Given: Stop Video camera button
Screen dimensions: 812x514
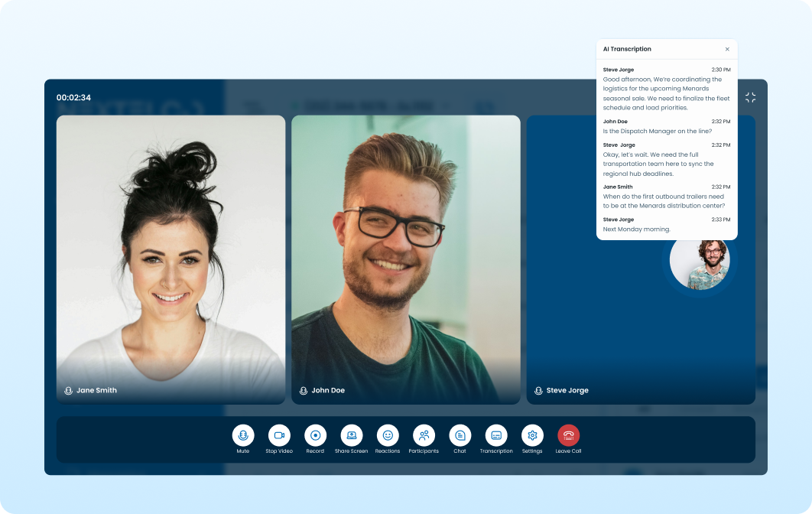Looking at the screenshot, I should click(279, 435).
